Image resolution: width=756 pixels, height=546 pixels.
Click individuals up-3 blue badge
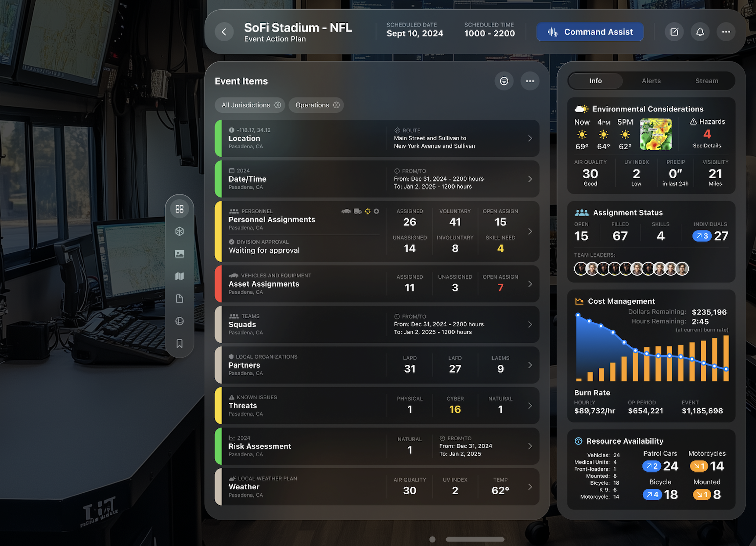702,236
